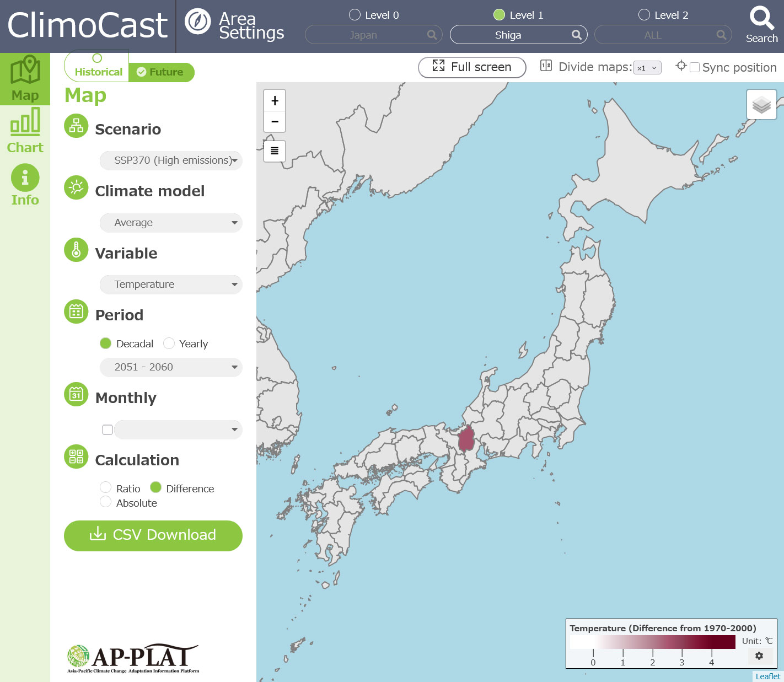The image size is (784, 682).
Task: Open the map list menu button
Action: [x=275, y=151]
